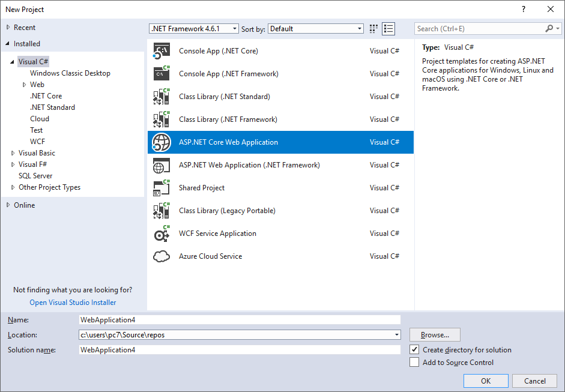The width and height of the screenshot is (565, 392).
Task: Switch templates to small icons view
Action: point(373,29)
